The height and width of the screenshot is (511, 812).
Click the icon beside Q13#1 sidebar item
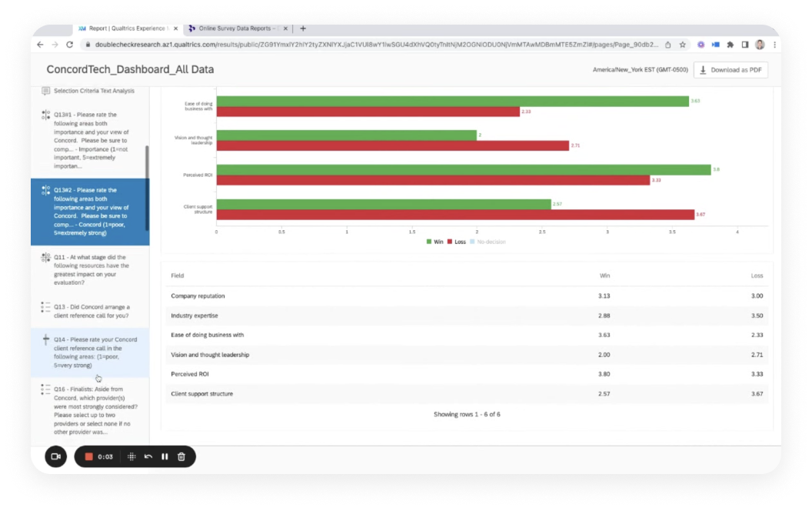coord(45,115)
